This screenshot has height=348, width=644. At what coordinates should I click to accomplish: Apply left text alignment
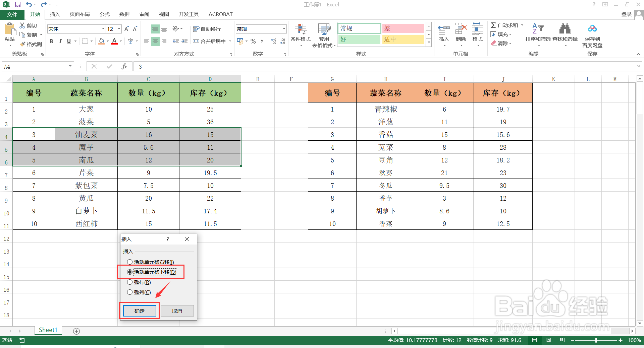147,41
